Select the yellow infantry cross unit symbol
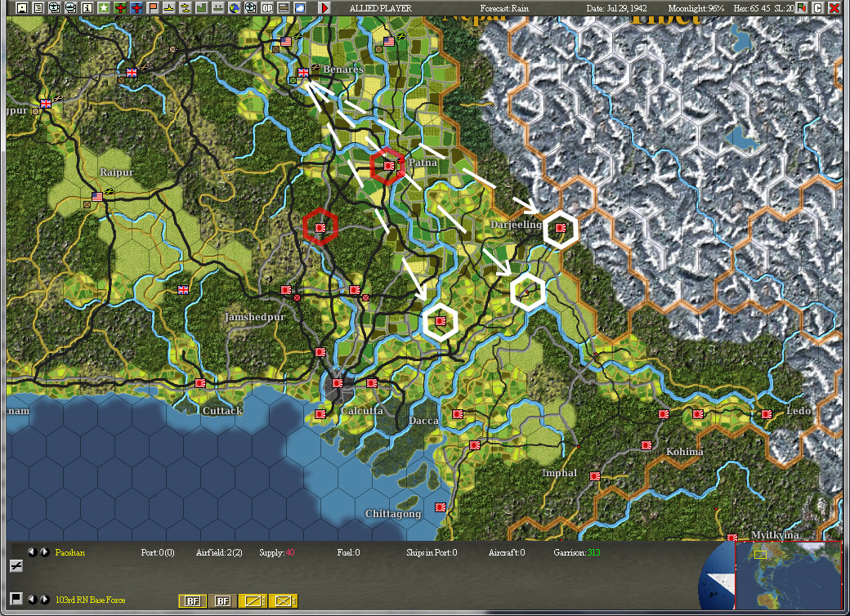 click(283, 600)
